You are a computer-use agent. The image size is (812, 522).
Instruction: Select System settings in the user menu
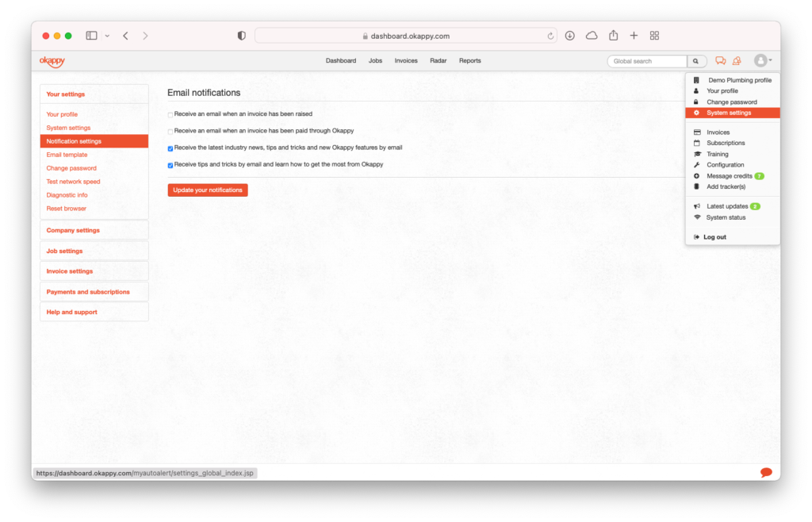pos(733,113)
